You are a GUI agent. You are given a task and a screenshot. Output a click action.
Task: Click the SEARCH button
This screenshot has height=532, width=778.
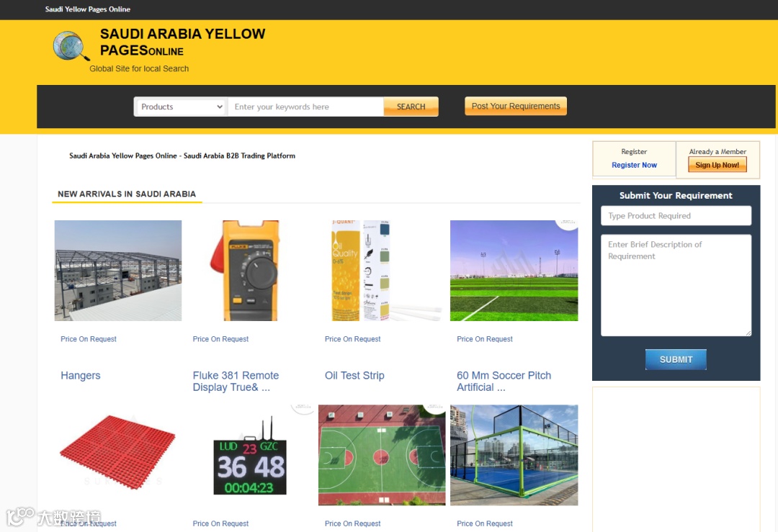click(x=411, y=107)
